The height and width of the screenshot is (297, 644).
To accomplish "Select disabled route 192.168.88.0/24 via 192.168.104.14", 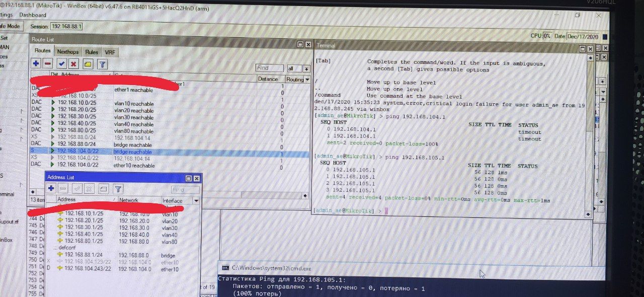I will [169, 138].
